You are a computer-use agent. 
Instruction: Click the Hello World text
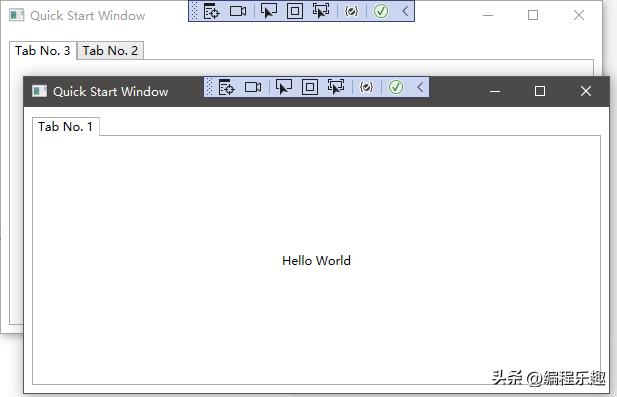pos(316,261)
